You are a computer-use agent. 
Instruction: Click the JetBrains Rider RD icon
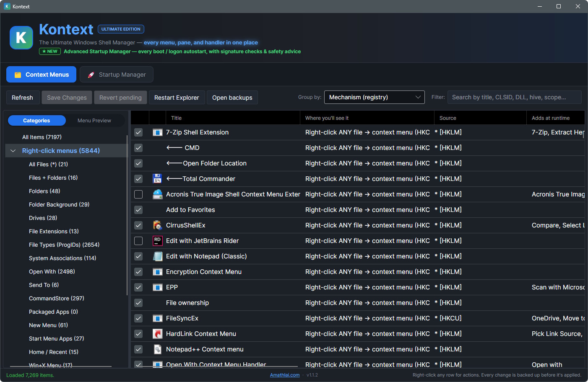pos(158,241)
